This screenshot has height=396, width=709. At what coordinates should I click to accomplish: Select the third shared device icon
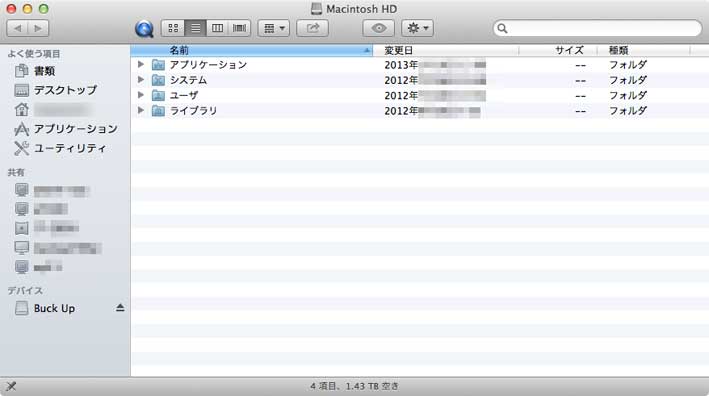click(x=22, y=228)
